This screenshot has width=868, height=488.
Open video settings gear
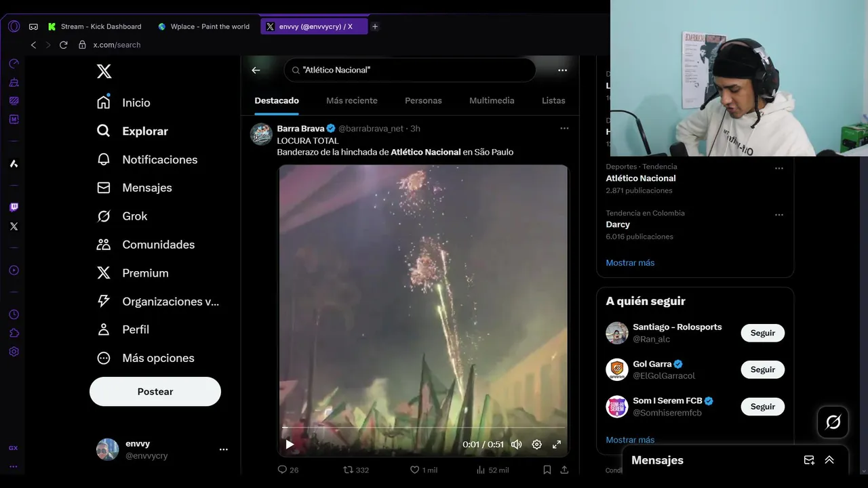pos(536,445)
